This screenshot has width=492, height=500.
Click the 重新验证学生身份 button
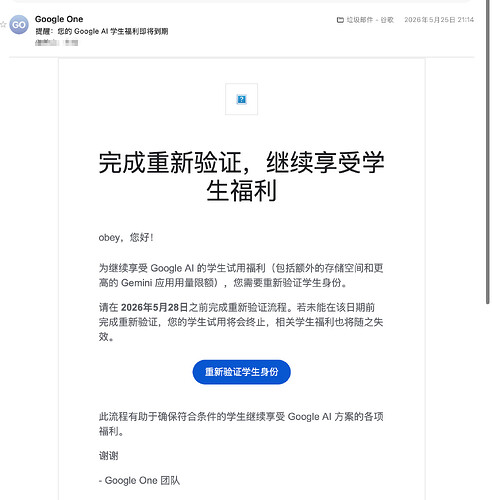[241, 372]
